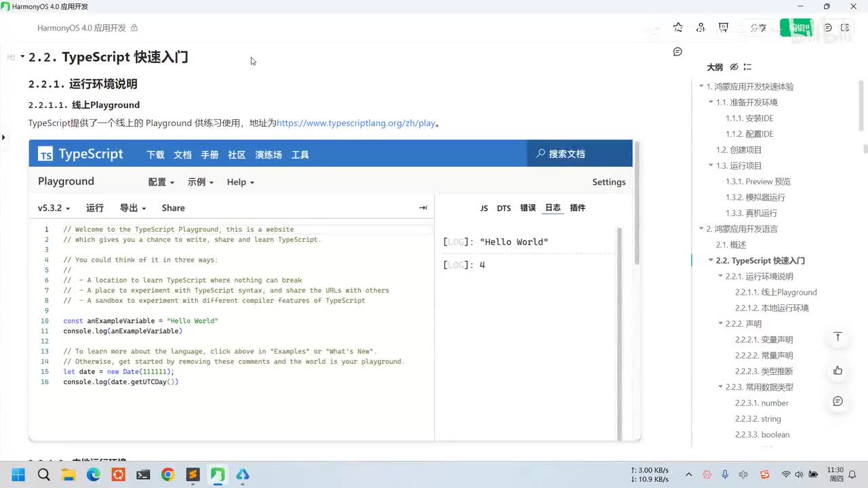
Task: Open File Explorer from taskbar
Action: [x=68, y=474]
